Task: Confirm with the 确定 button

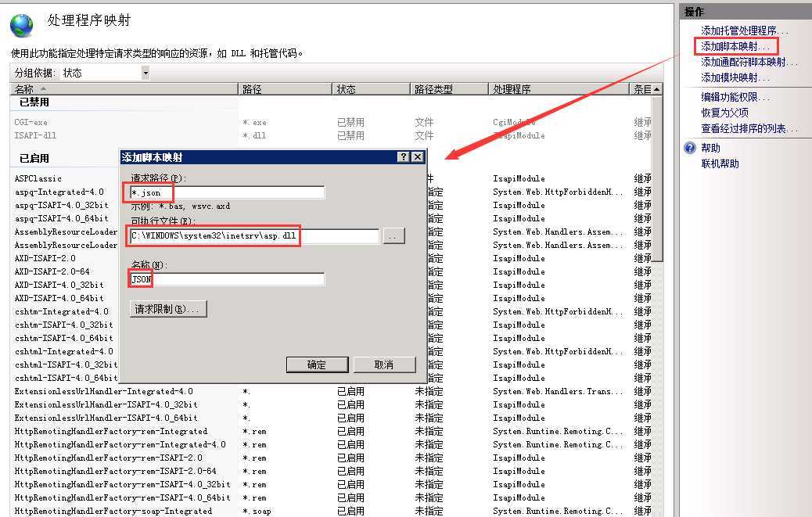Action: pos(317,364)
